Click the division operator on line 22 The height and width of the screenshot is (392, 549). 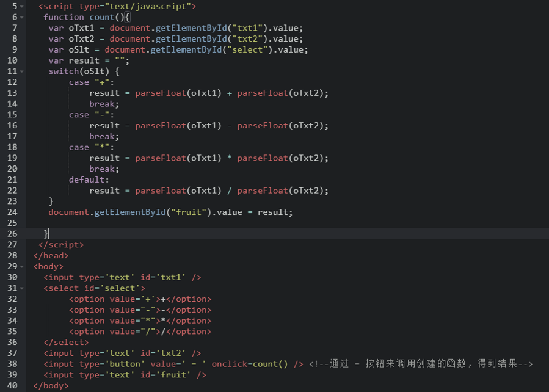pyautogui.click(x=230, y=191)
